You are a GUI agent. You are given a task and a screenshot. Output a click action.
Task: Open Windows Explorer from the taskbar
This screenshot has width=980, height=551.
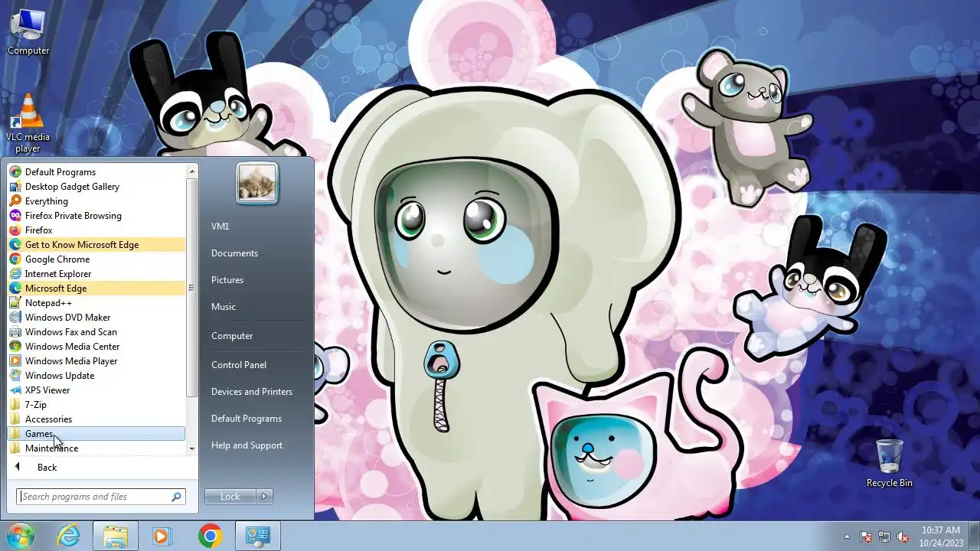[x=116, y=536]
